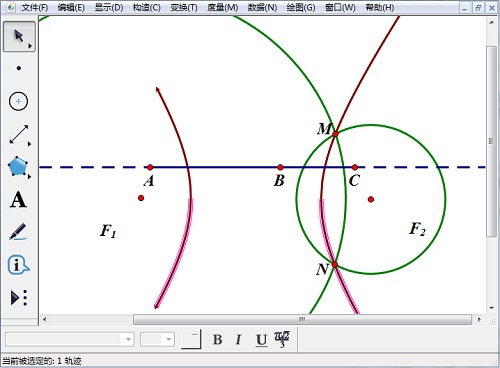Open the 构造(C) menu

(146, 7)
